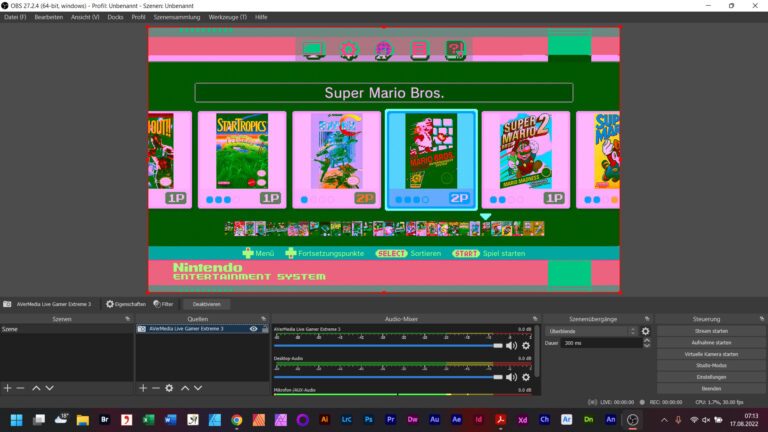
Task: Open the Werkzeuge menu
Action: 228,17
